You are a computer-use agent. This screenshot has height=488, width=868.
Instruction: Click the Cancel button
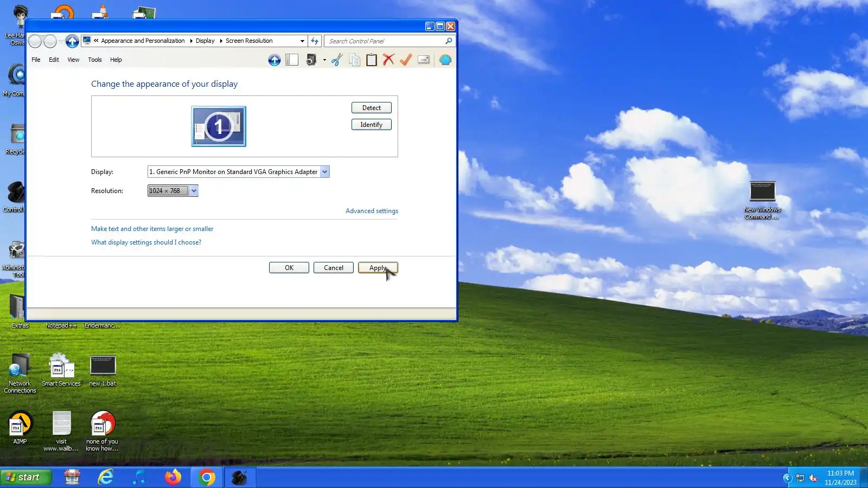pyautogui.click(x=334, y=268)
